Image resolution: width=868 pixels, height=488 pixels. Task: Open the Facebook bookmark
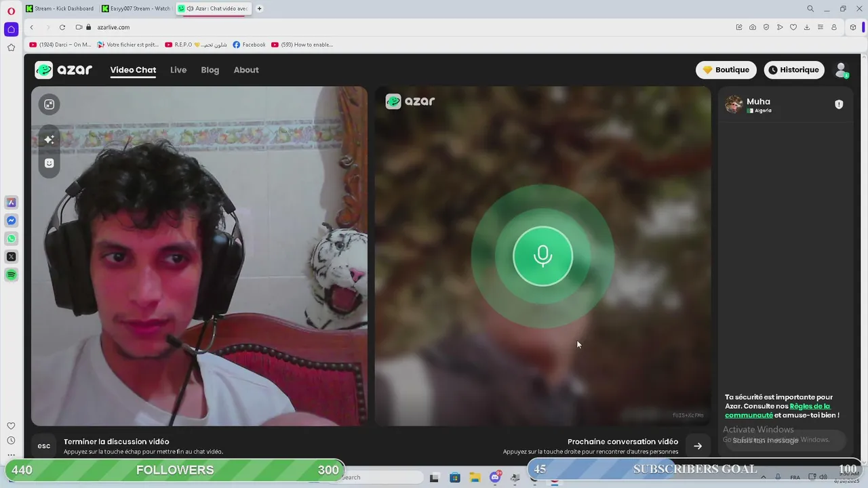click(x=249, y=45)
